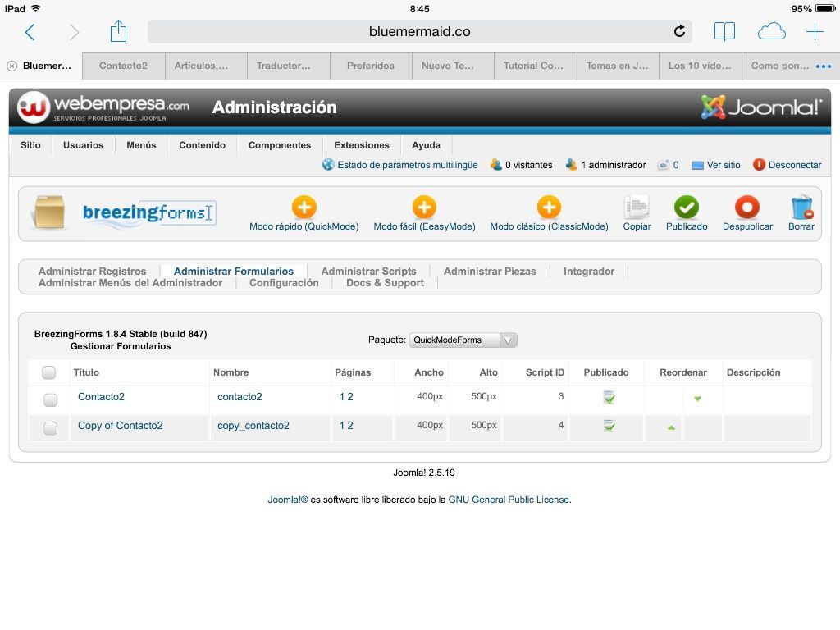Viewport: 840px width, 630px height.
Task: Click the Copiar copy icon
Action: coord(637,207)
